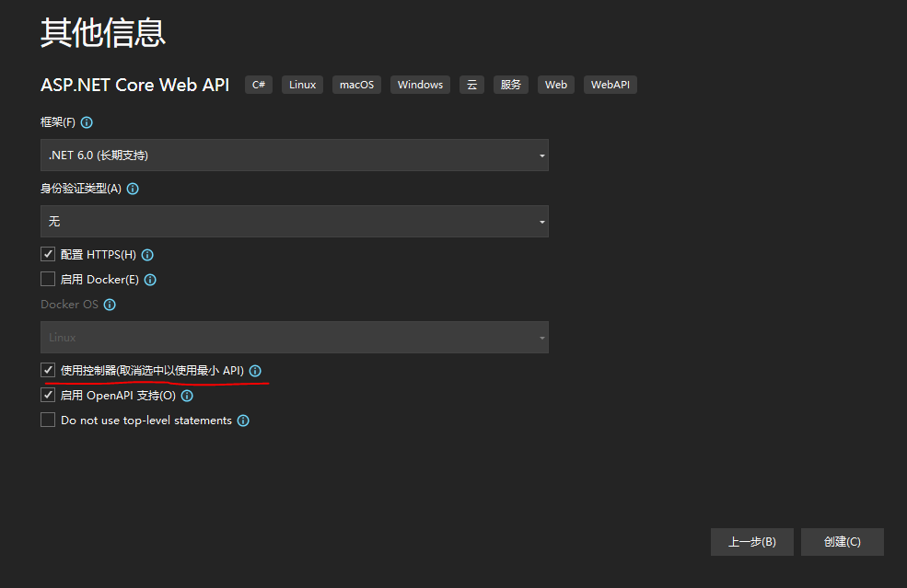Check Do not use top-level statements

pyautogui.click(x=48, y=420)
